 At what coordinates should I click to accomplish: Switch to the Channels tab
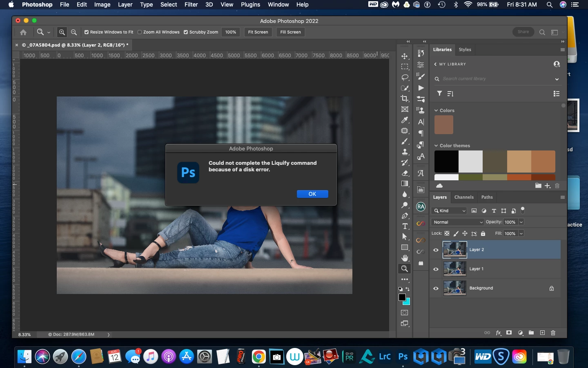[x=464, y=197]
